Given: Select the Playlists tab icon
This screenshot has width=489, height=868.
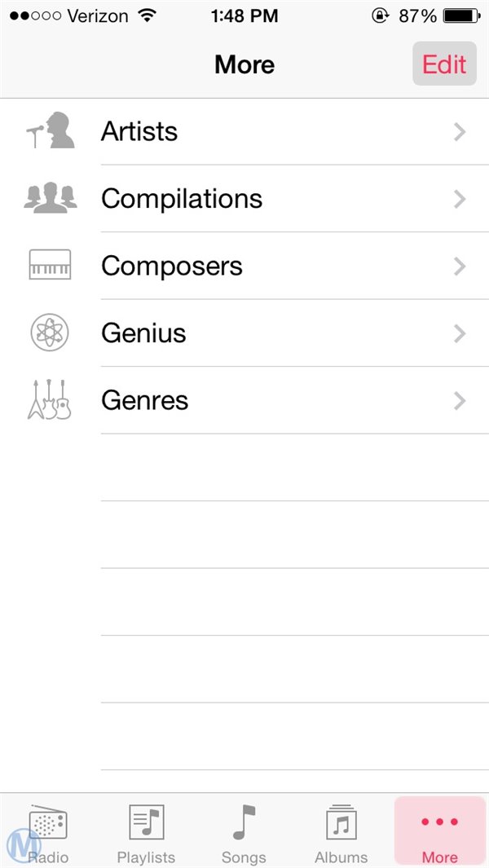Looking at the screenshot, I should click(x=147, y=823).
